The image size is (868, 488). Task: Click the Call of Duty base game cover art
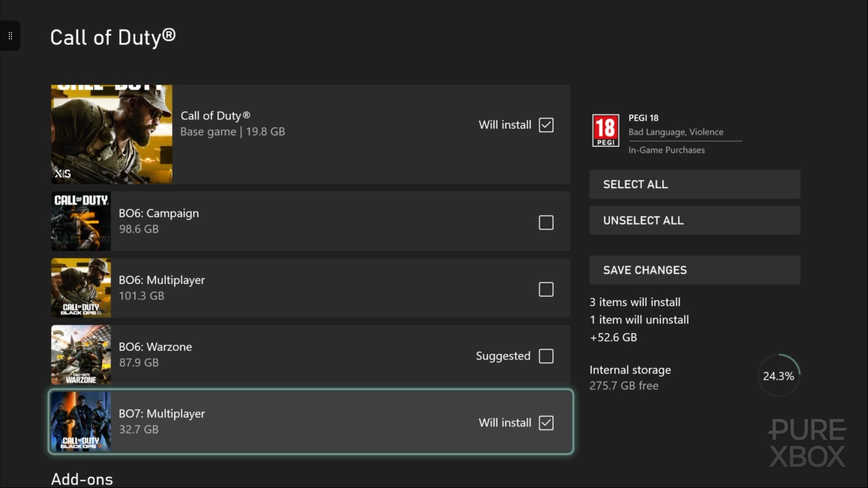112,134
